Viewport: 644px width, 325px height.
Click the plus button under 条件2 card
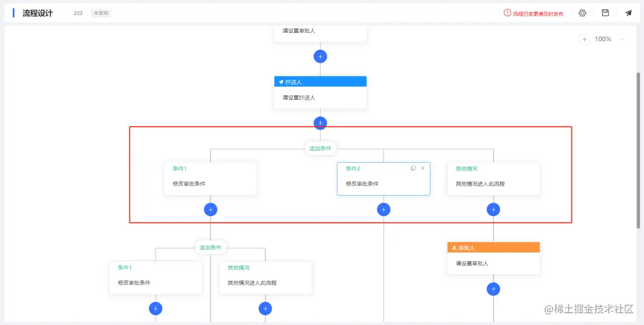384,210
